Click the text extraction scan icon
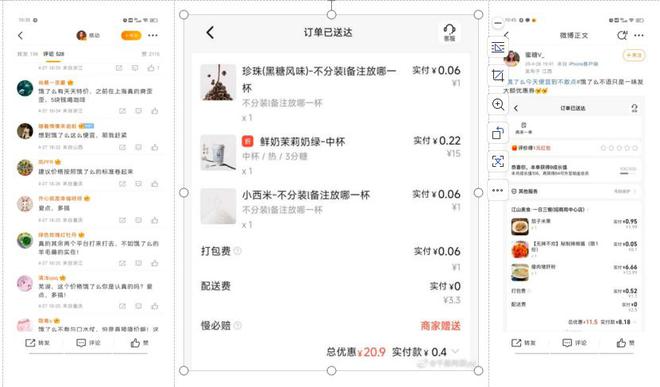The height and width of the screenshot is (387, 660). tap(498, 161)
